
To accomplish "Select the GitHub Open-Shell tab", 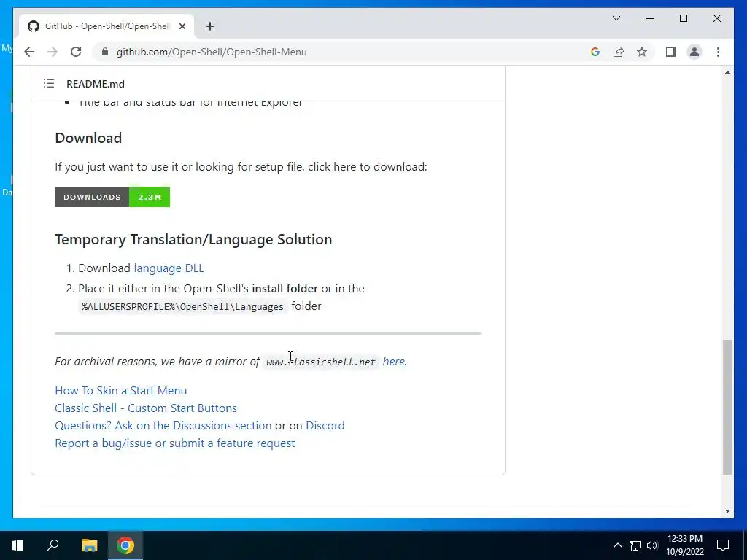I will (107, 26).
